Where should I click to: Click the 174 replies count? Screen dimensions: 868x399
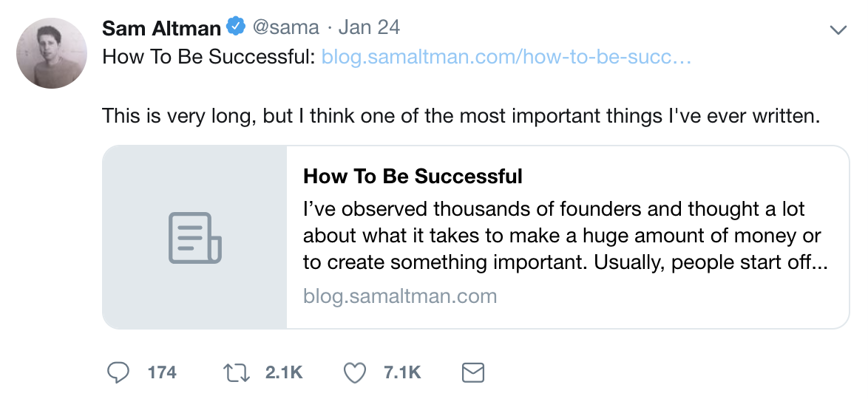[x=162, y=372]
